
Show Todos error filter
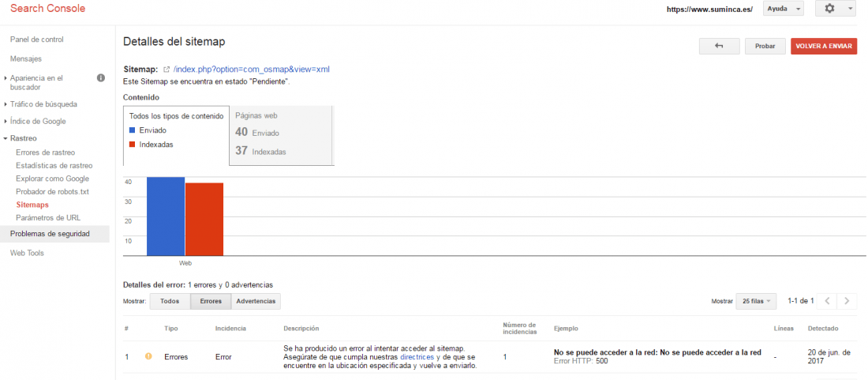170,301
